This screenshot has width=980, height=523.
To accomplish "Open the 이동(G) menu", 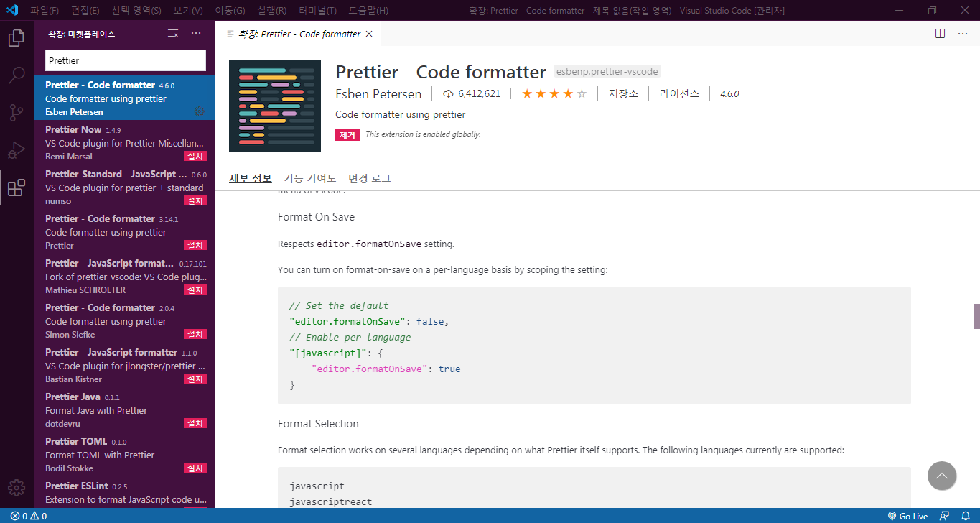I will tap(230, 10).
